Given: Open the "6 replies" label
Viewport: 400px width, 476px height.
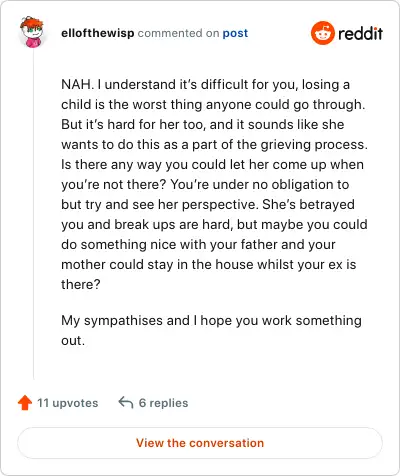Looking at the screenshot, I should 163,403.
